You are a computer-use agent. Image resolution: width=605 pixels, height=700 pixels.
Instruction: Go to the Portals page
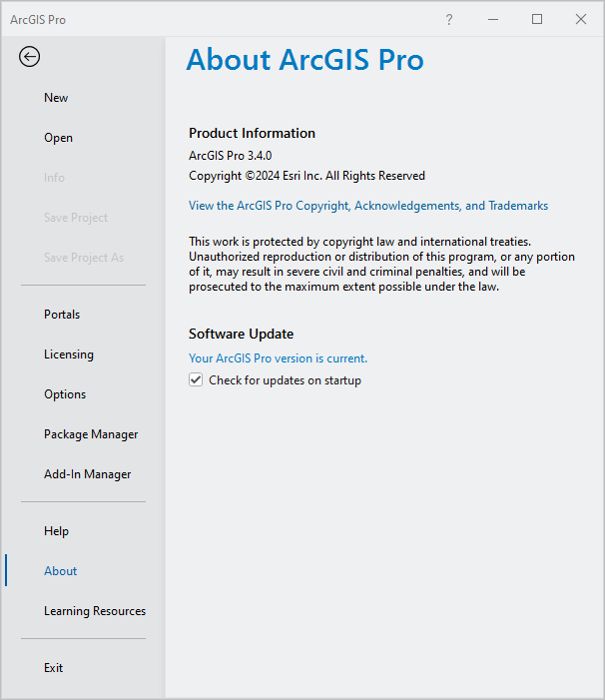tap(62, 315)
